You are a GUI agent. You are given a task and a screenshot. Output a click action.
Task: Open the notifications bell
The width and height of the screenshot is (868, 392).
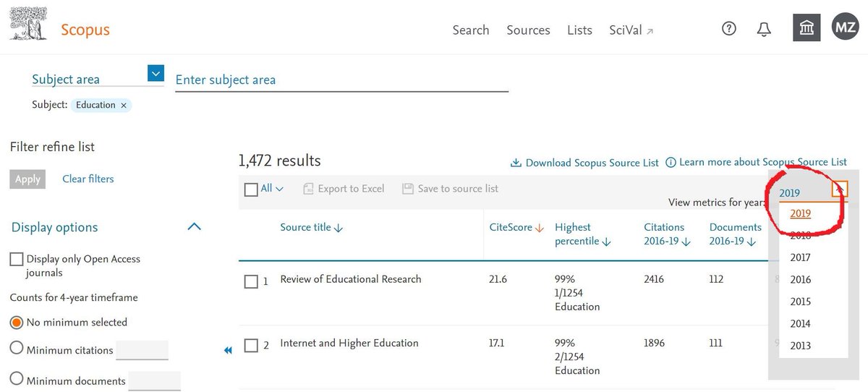pyautogui.click(x=764, y=29)
